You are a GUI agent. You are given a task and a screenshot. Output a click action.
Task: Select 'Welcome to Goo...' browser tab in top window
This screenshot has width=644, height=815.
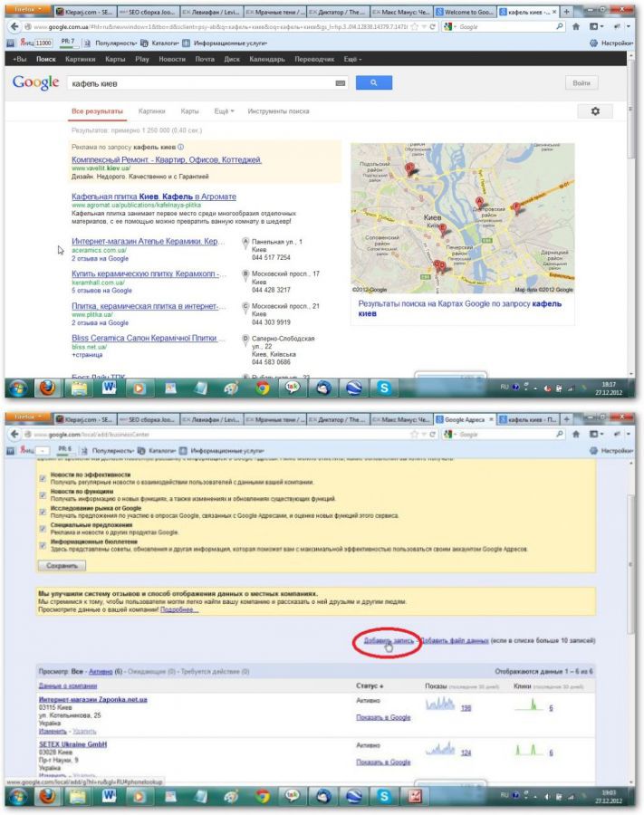click(x=465, y=12)
